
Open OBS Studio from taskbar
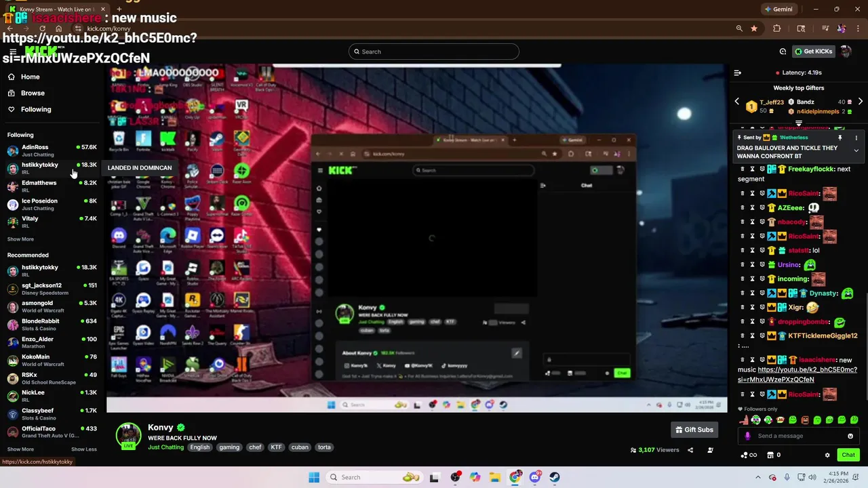click(x=455, y=477)
